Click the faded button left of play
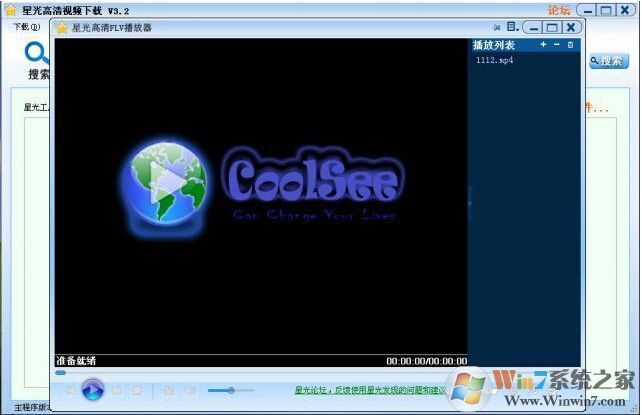Viewport: 642px width, 415px height. point(71,390)
